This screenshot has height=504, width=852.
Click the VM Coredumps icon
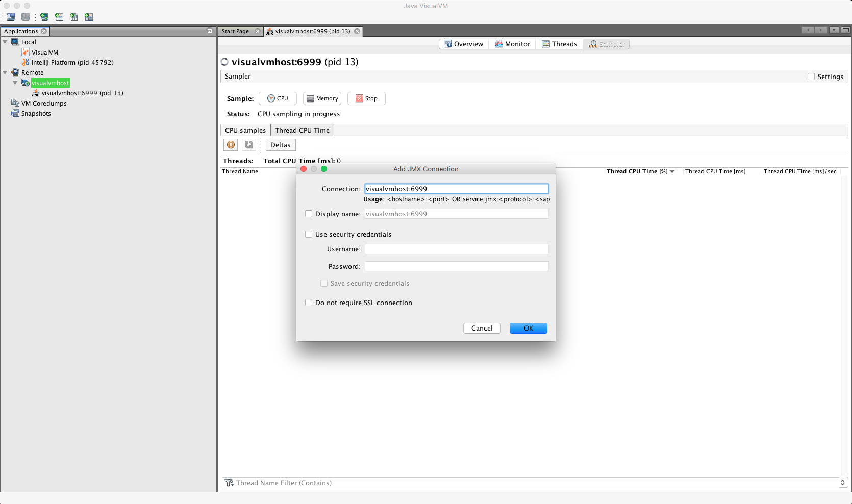(15, 103)
